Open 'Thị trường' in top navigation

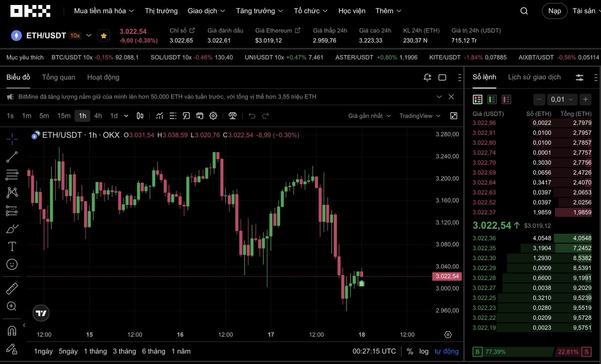click(x=161, y=11)
